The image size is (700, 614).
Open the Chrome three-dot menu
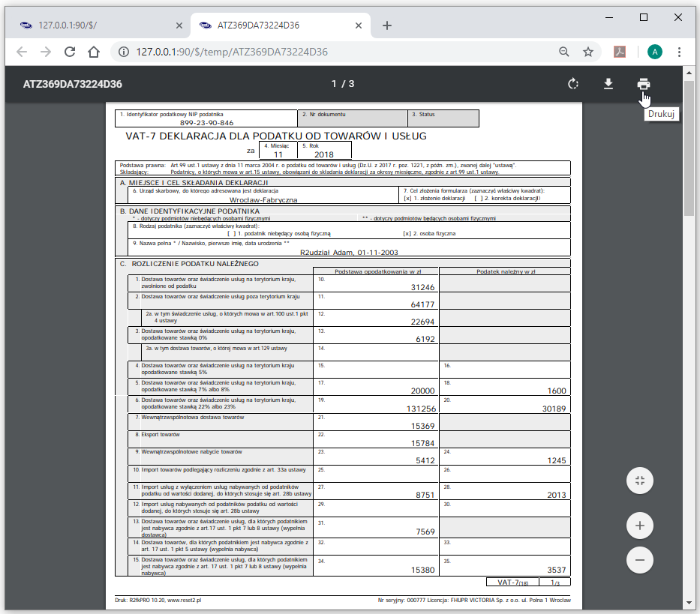[x=679, y=52]
